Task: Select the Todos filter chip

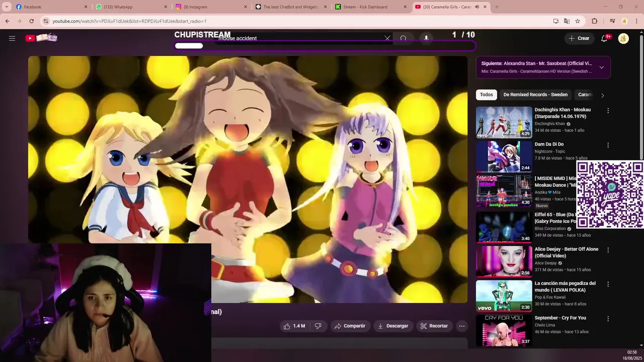Action: coord(486,95)
